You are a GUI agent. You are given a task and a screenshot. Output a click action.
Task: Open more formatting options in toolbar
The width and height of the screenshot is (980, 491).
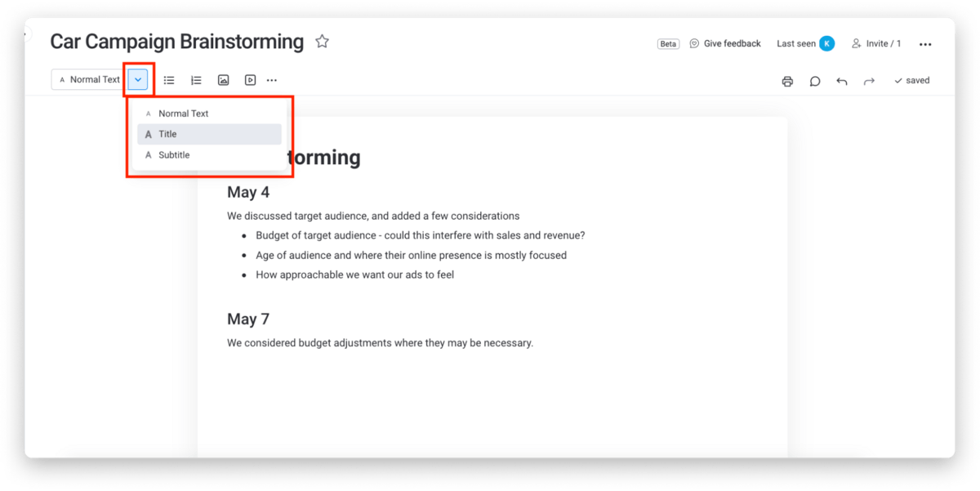tap(272, 80)
